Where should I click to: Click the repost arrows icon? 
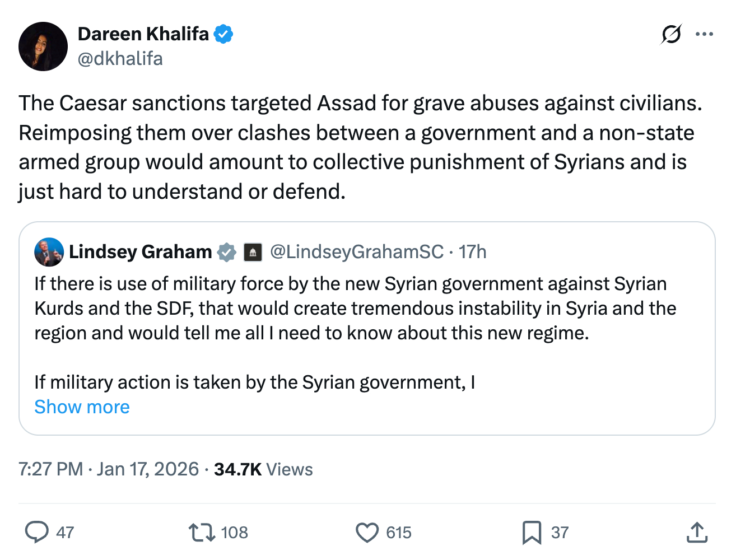tap(202, 532)
